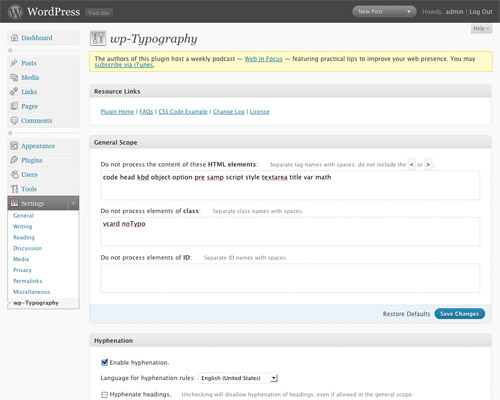Viewport: 500px width, 400px height.
Task: Open License link
Action: click(260, 112)
